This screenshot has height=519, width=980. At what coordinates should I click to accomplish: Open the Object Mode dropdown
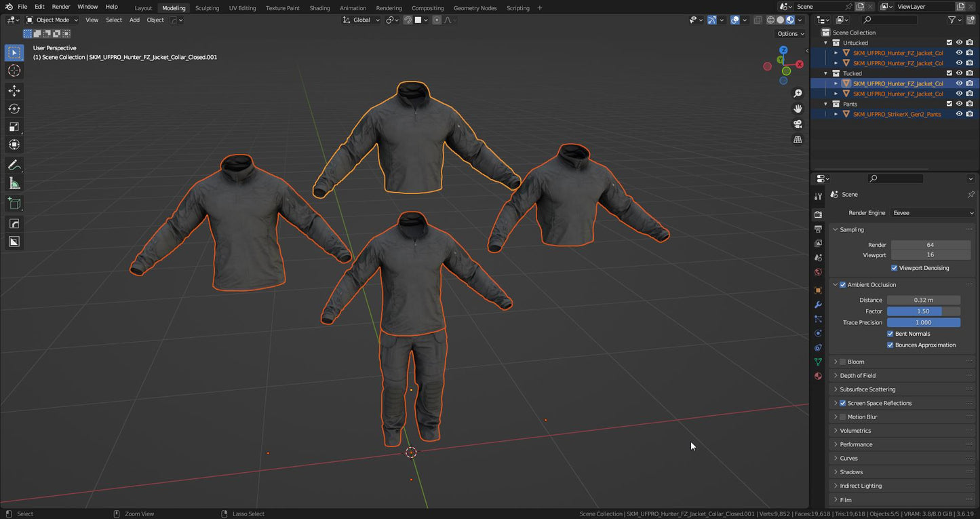coord(52,20)
